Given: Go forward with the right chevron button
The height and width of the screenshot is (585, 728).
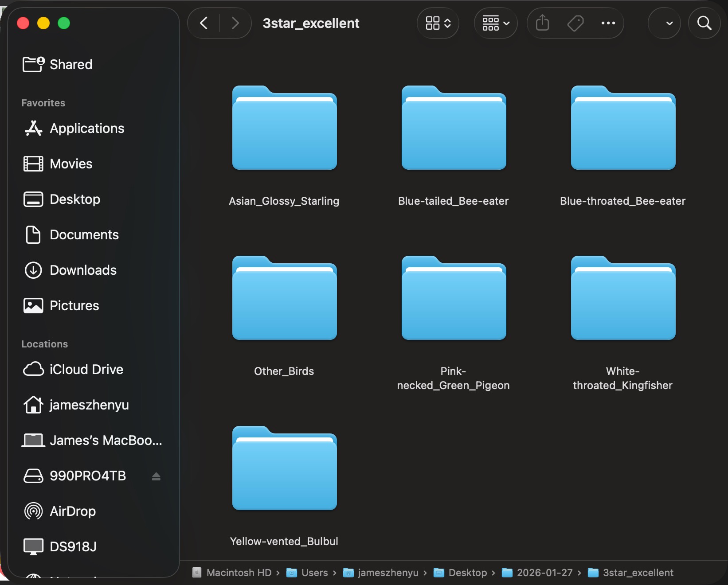Looking at the screenshot, I should pos(235,23).
